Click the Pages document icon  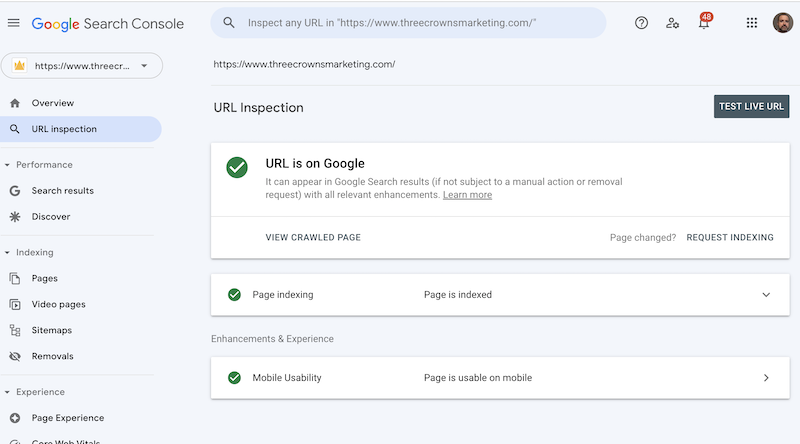(15, 279)
